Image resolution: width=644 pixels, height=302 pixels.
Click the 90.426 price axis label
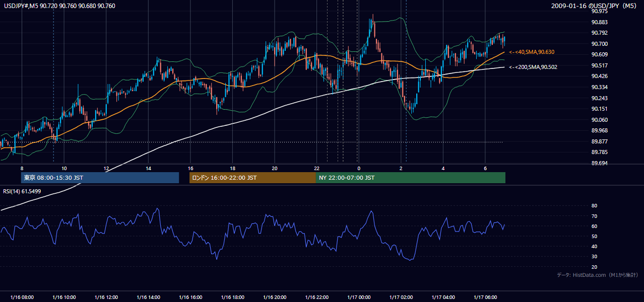click(x=600, y=76)
